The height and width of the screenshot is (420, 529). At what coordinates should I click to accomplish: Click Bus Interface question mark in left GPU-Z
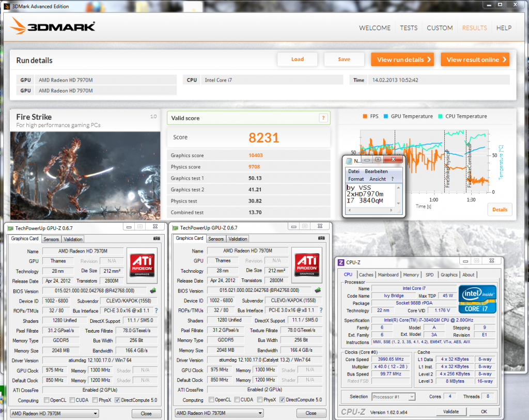[156, 310]
